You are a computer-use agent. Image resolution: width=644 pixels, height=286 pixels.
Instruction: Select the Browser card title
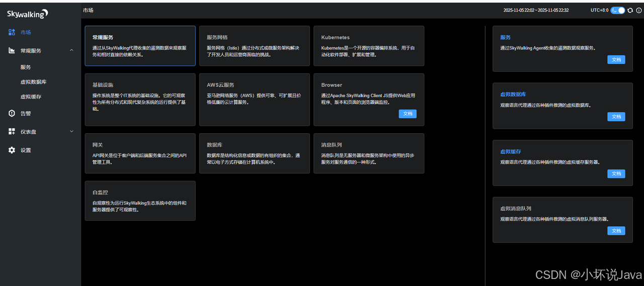(332, 85)
